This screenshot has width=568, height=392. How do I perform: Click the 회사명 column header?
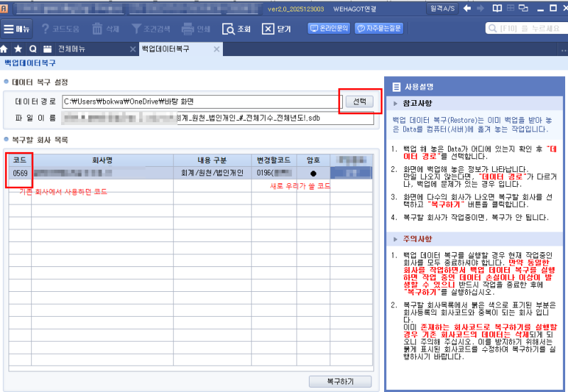coord(102,160)
